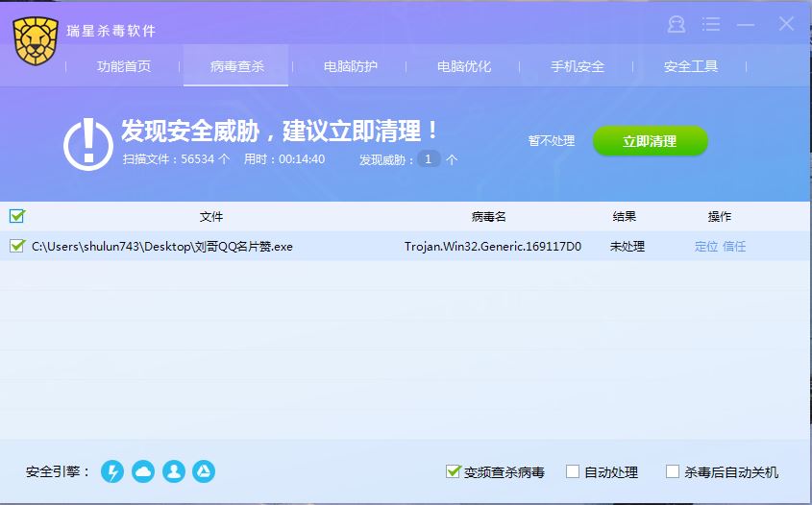
Task: Click the green 立即清理 button
Action: [x=650, y=141]
